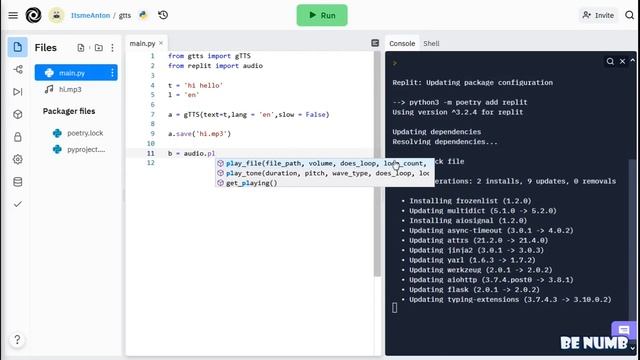Viewport: 640px width, 360px height.
Task: Search within the console output
Action: [x=610, y=61]
